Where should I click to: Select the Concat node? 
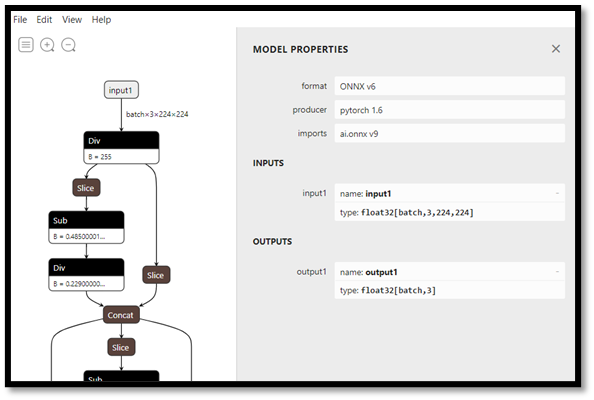tap(121, 315)
